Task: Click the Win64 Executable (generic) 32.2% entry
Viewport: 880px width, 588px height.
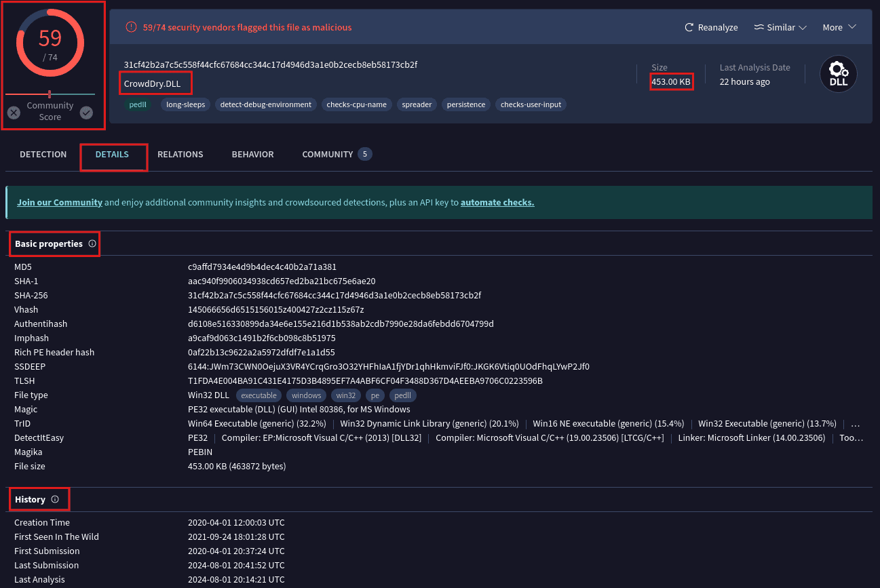Action: pos(257,424)
